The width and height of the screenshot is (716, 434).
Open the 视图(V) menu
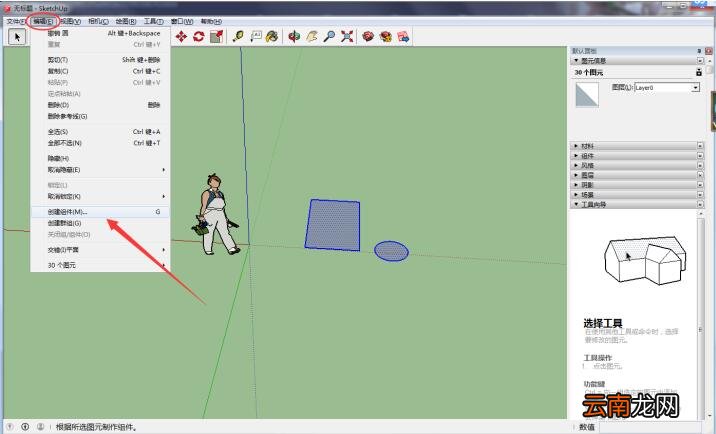pos(71,21)
